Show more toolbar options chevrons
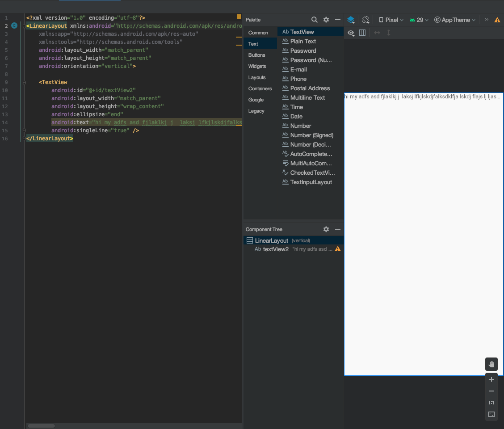Screen dimensions: 504x429 point(487,20)
